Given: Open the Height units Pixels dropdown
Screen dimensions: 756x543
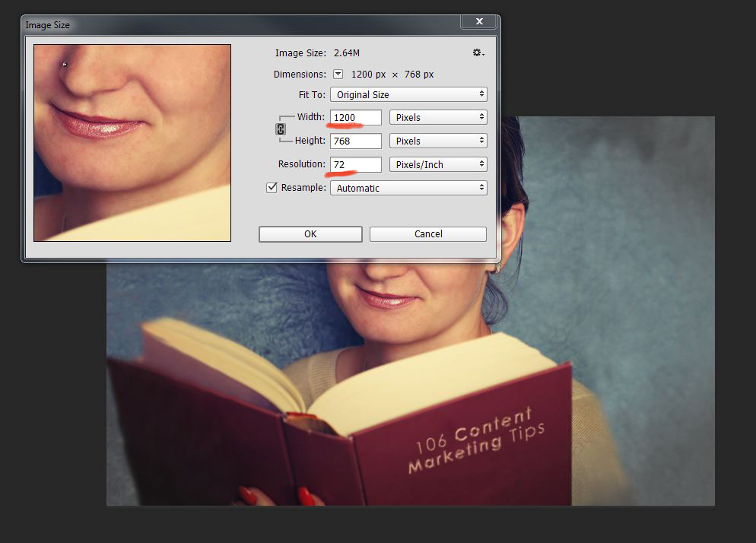Looking at the screenshot, I should [437, 141].
